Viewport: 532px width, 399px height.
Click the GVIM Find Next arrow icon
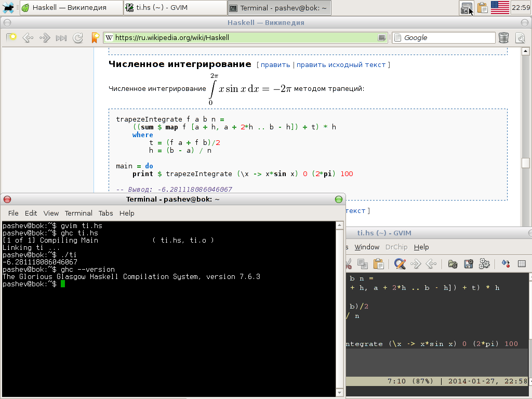416,263
